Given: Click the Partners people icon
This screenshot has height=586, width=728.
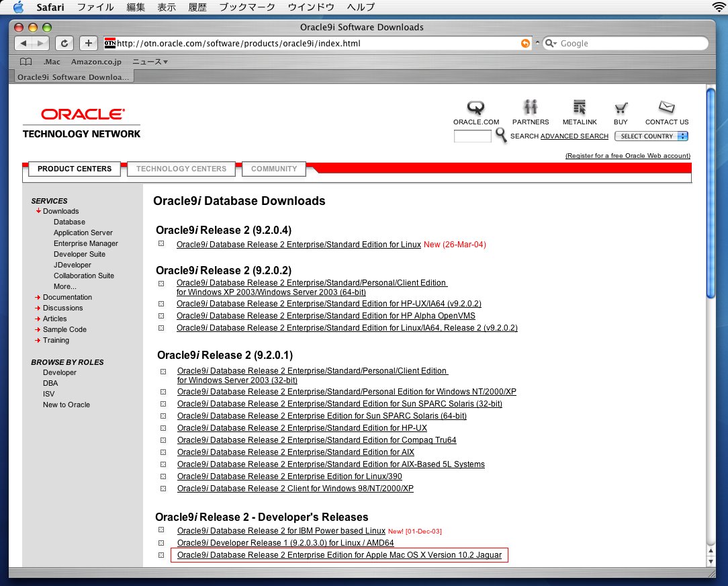Looking at the screenshot, I should [531, 108].
